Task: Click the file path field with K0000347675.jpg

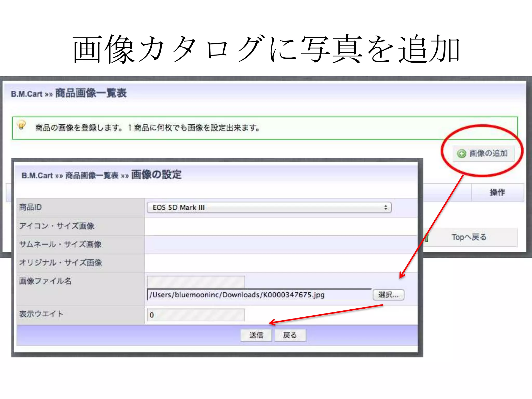Action: tap(260, 295)
